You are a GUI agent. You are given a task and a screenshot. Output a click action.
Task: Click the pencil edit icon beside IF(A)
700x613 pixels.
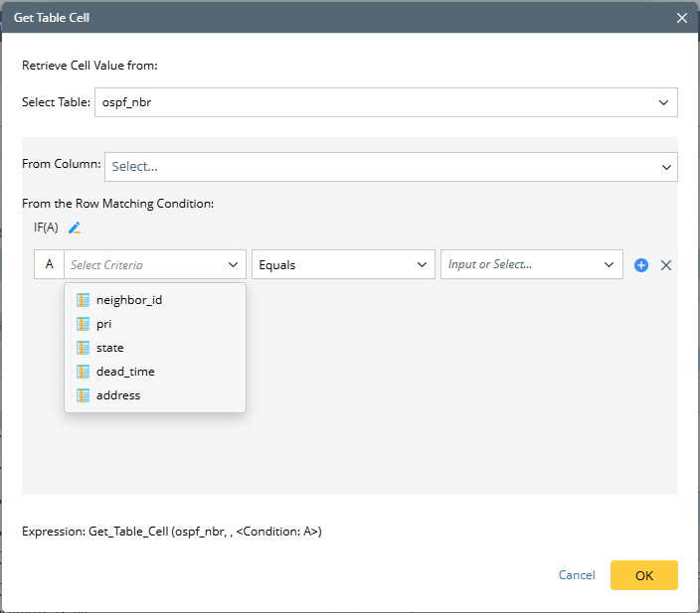[75, 228]
